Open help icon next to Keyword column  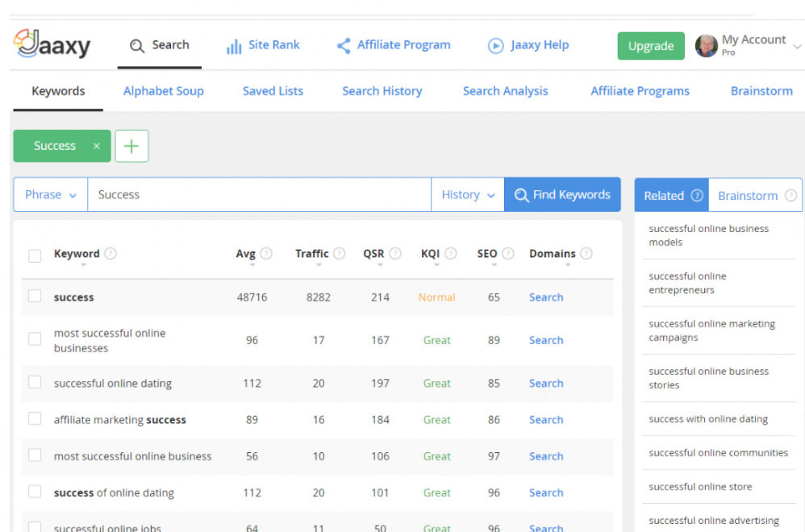[x=111, y=253]
